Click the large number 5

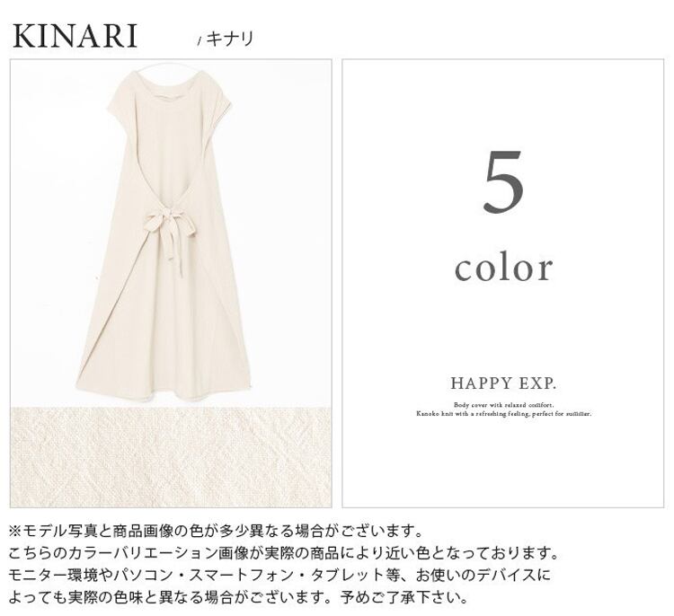[503, 182]
